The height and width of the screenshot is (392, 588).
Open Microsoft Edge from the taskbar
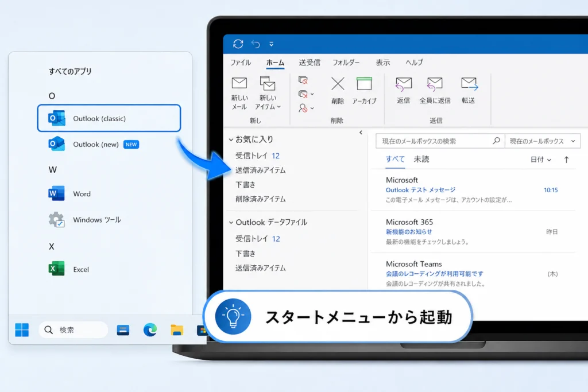pos(150,330)
